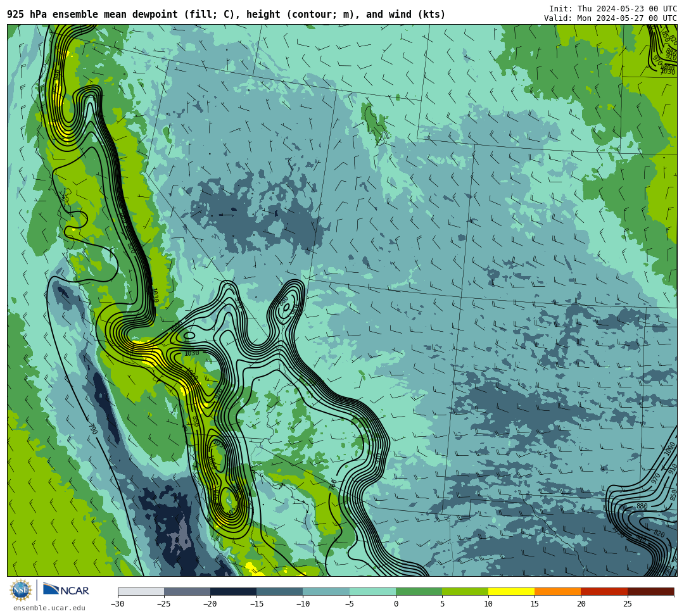Screen dimensions: 684x616
Task: Click the orange 15 to 20 colorbar segment
Action: tap(558, 591)
